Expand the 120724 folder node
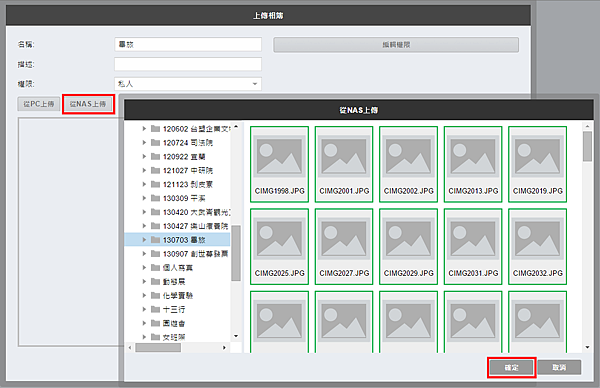The height and width of the screenshot is (388, 600). pos(144,142)
